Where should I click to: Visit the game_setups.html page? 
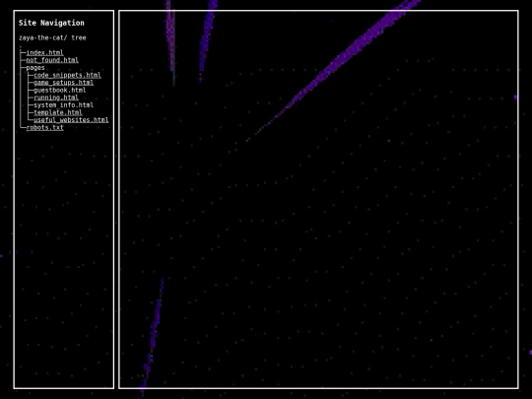(x=63, y=83)
